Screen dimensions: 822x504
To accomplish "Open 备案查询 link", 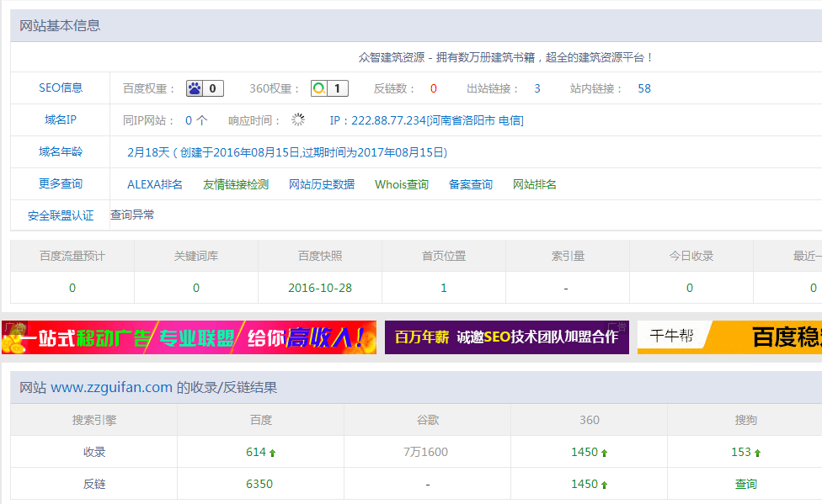I will coord(471,184).
